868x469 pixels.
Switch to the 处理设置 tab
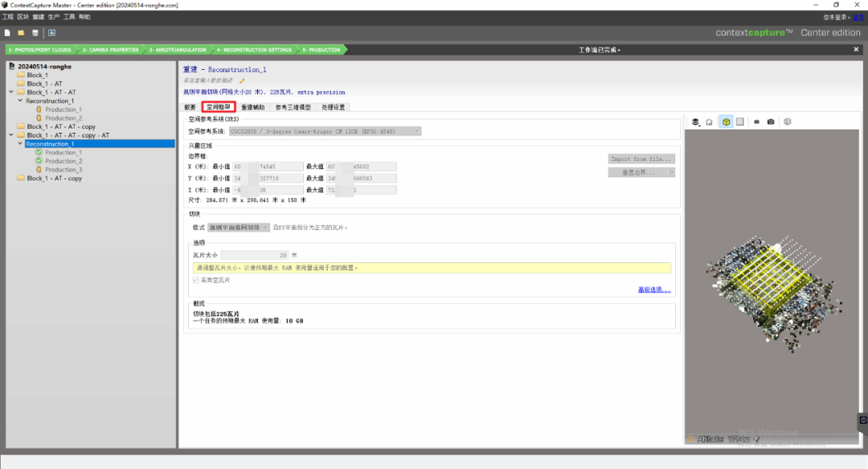click(334, 107)
